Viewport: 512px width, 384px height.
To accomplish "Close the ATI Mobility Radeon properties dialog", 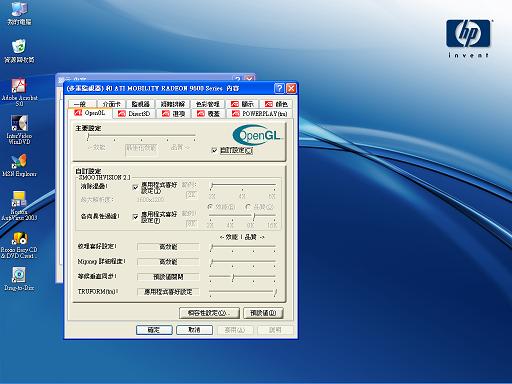I will click(x=291, y=88).
